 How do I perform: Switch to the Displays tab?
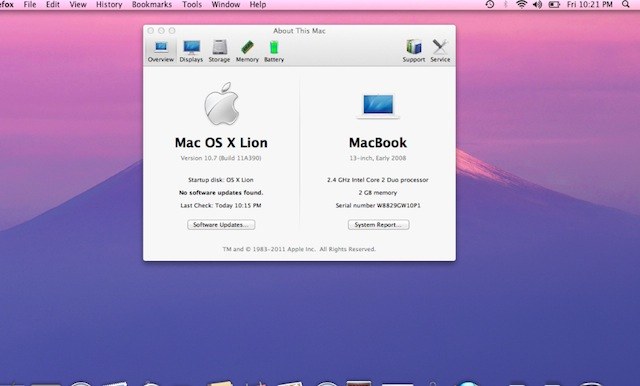pos(191,51)
